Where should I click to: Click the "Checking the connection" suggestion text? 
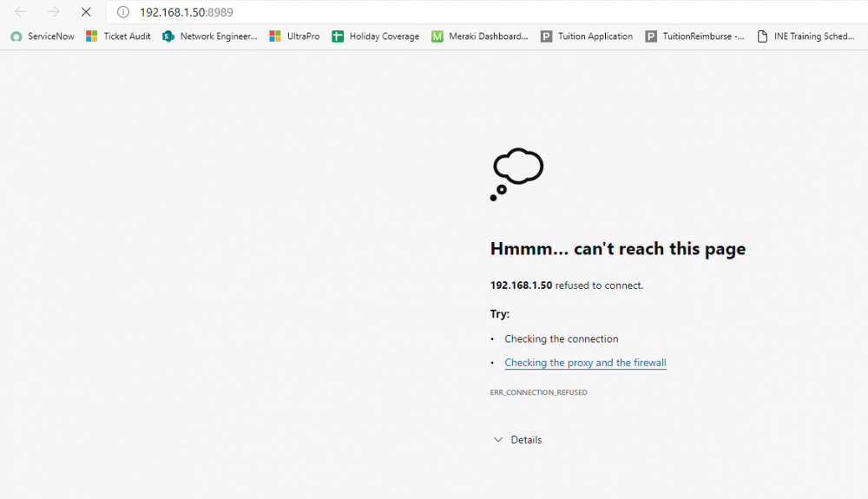point(562,339)
